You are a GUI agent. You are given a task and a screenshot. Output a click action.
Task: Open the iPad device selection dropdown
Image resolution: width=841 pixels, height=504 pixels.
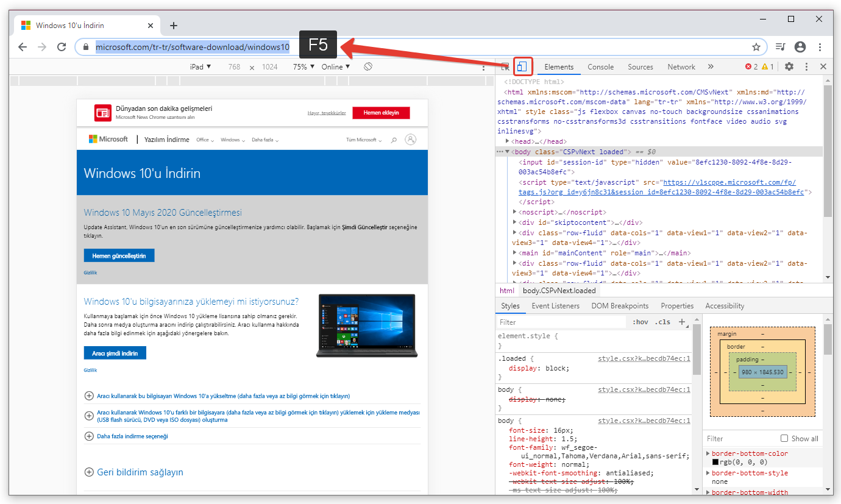tap(200, 67)
